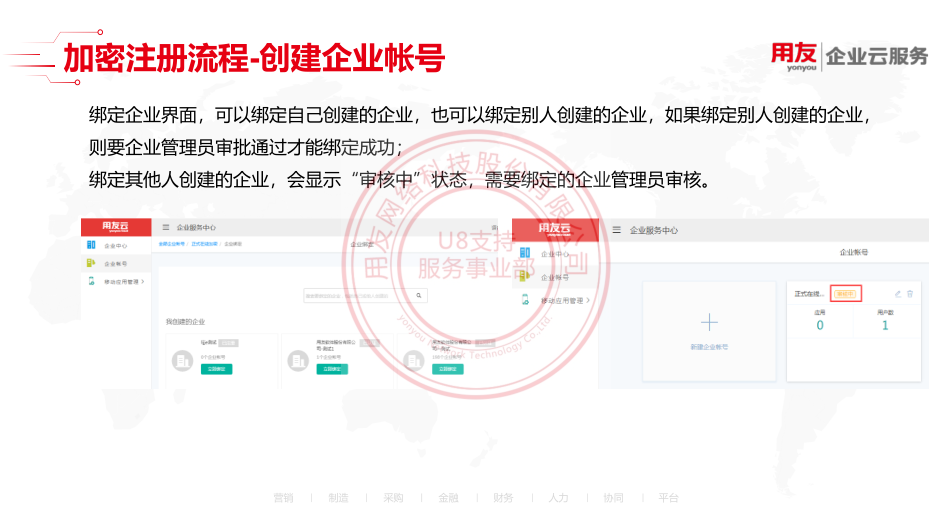Click green bind button on third enterprise card
Screen dimensions: 952x527
click(447, 369)
